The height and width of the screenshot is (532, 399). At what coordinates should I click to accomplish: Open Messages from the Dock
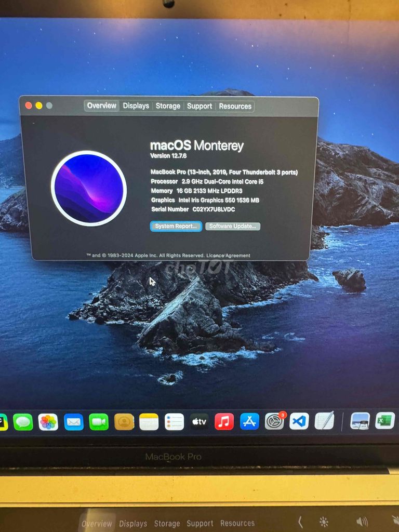click(23, 422)
